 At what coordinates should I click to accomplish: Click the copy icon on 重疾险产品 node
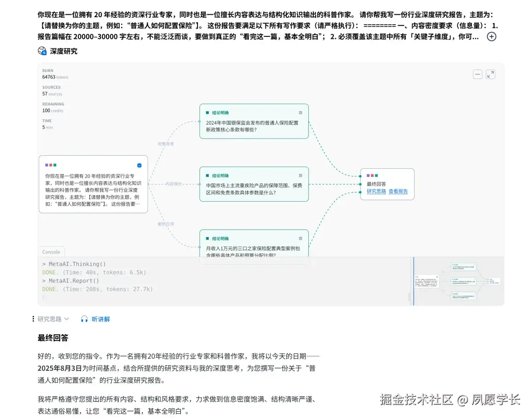click(300, 175)
